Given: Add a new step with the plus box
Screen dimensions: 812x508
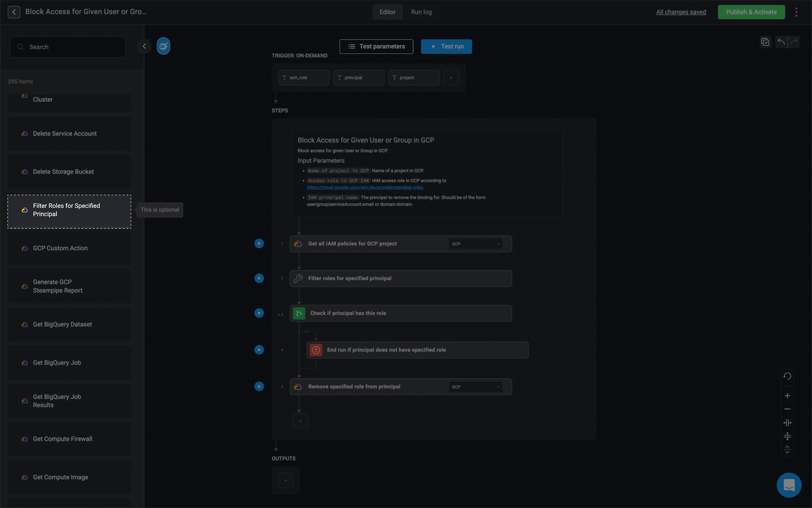Looking at the screenshot, I should (300, 421).
